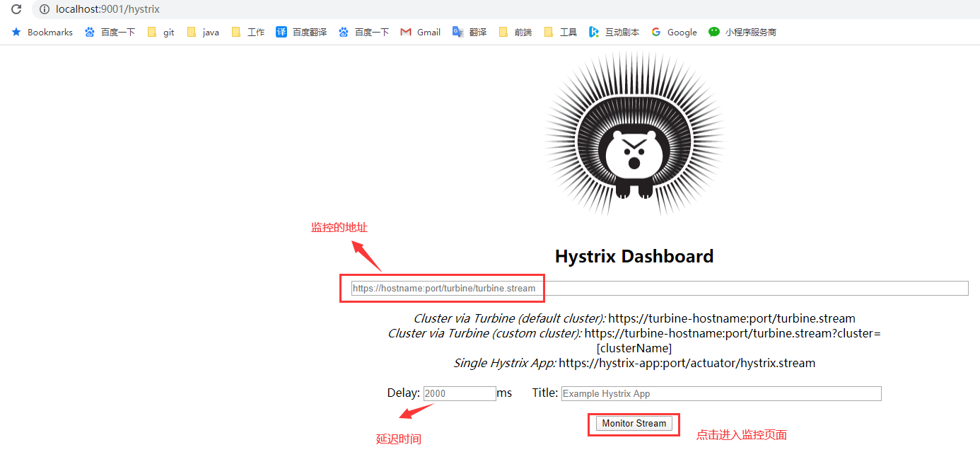Click the address bar URL localhost:9001/hystrix
This screenshot has width=980, height=469.
point(107,10)
